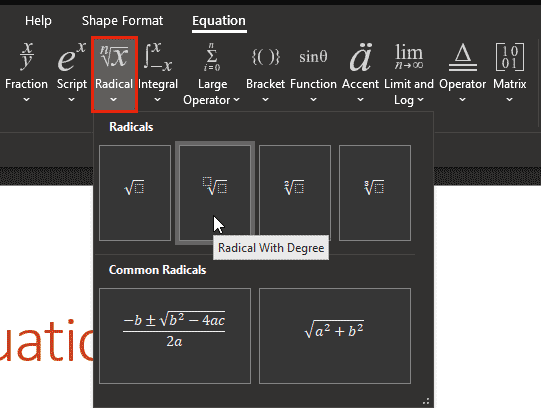
Task: Expand the Limit and Log chevron
Action: (421, 100)
